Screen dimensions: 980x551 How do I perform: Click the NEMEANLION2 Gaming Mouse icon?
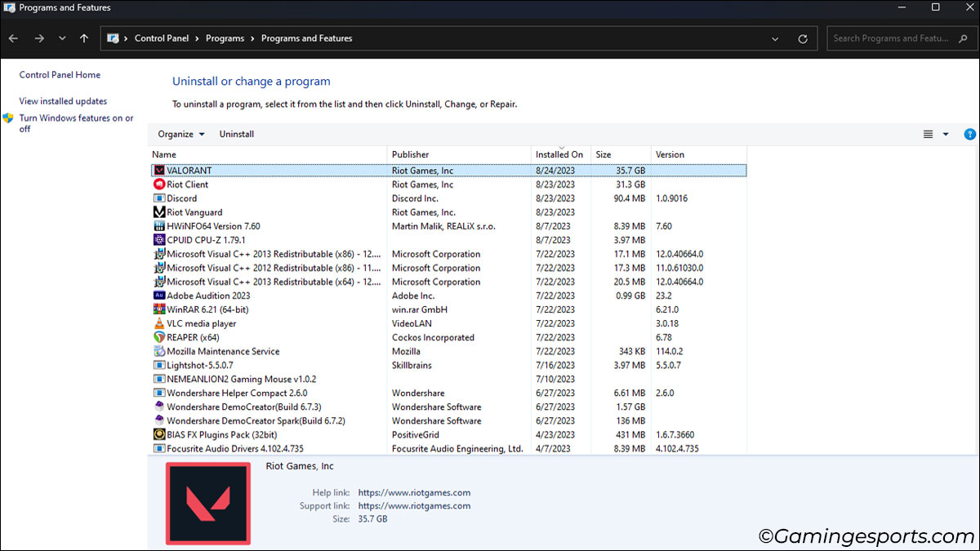[x=159, y=379]
